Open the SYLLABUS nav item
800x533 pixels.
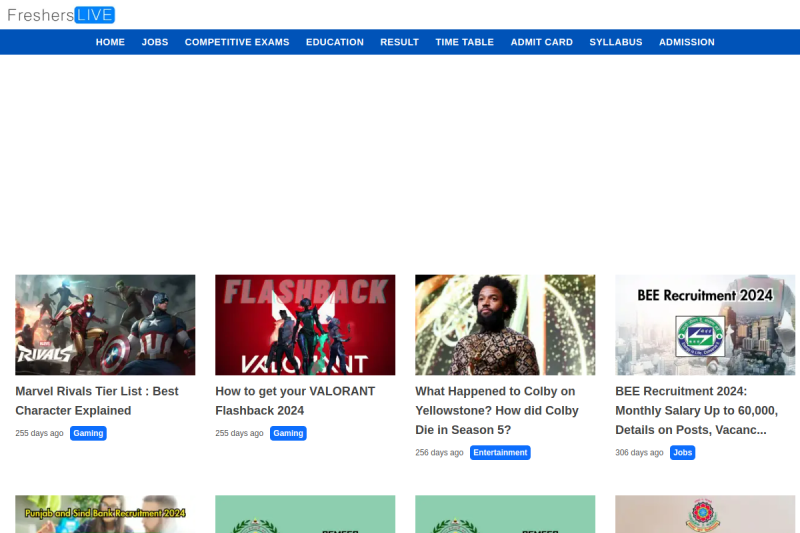click(616, 42)
